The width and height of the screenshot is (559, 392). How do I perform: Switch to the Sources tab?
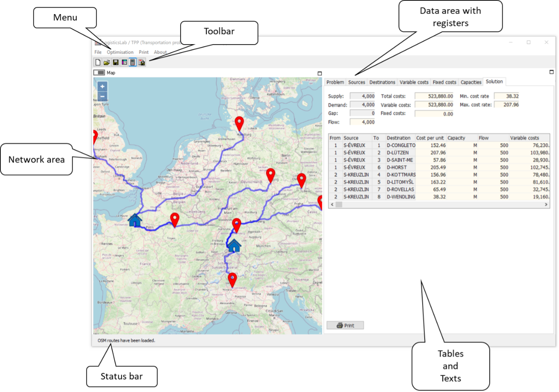(x=356, y=82)
